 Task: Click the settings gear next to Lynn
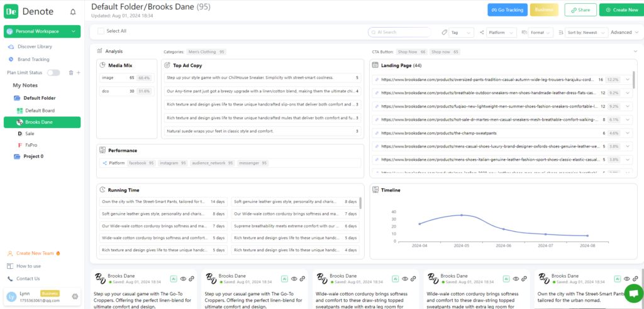75,296
